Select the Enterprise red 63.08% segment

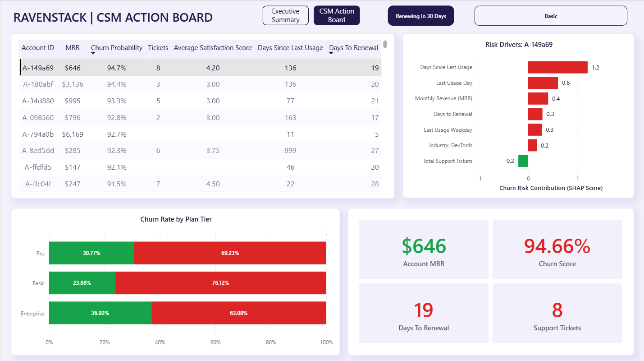point(239,313)
